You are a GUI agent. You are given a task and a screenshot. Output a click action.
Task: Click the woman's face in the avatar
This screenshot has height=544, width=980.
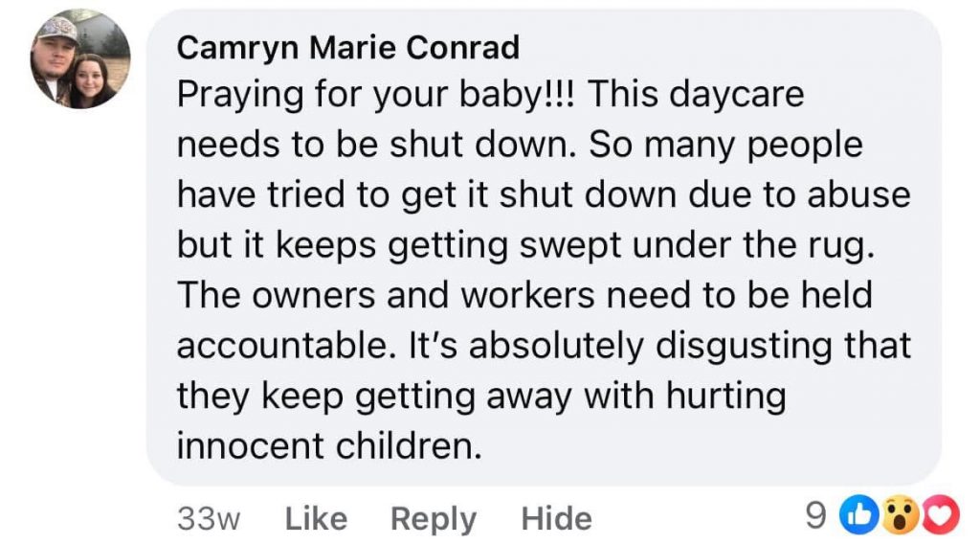(x=96, y=77)
